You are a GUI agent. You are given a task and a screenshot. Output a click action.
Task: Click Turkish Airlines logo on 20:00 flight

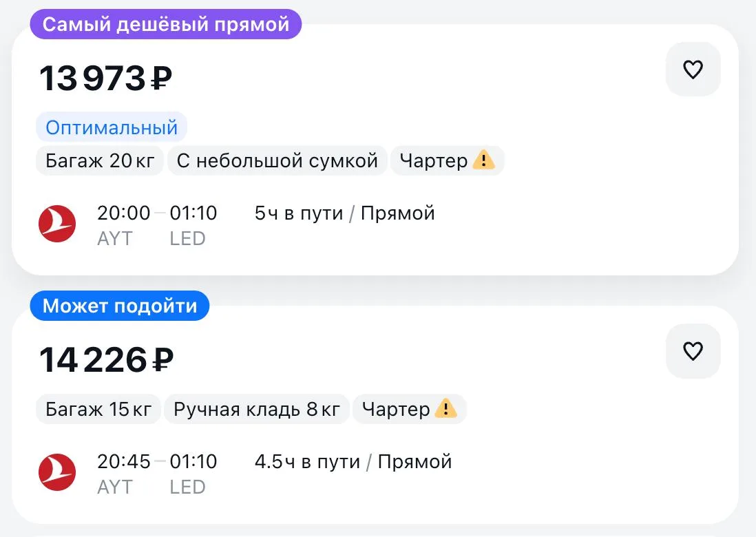click(57, 224)
